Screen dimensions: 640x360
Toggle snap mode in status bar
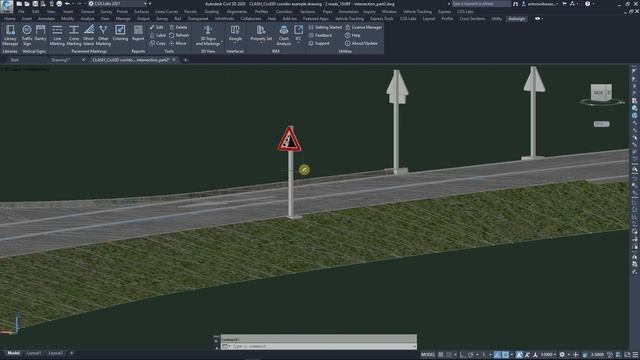[449, 355]
